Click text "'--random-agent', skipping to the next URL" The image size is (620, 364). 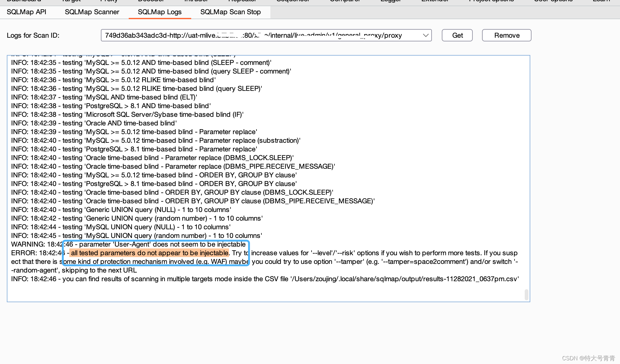[74, 270]
